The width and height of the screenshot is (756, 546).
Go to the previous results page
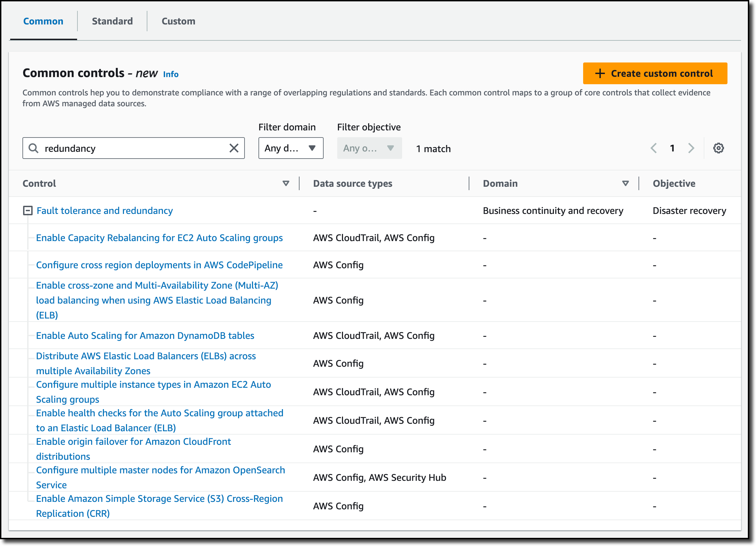(x=654, y=148)
